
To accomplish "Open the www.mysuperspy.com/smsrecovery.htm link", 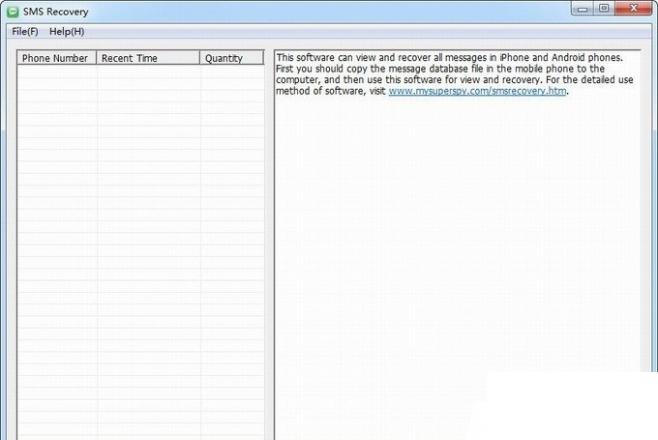I will [x=478, y=91].
